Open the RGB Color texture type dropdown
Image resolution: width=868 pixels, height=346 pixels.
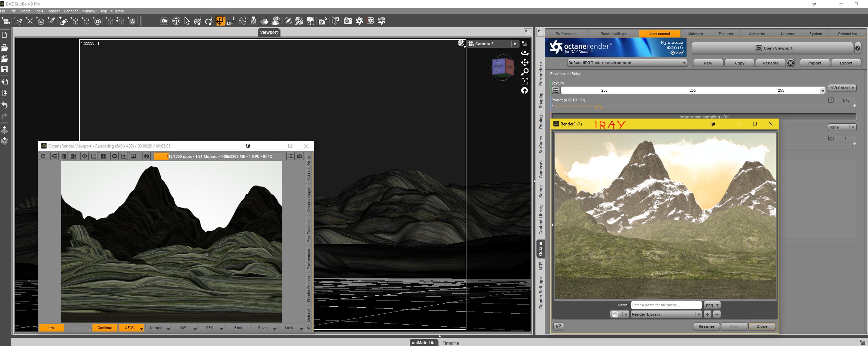click(x=842, y=88)
